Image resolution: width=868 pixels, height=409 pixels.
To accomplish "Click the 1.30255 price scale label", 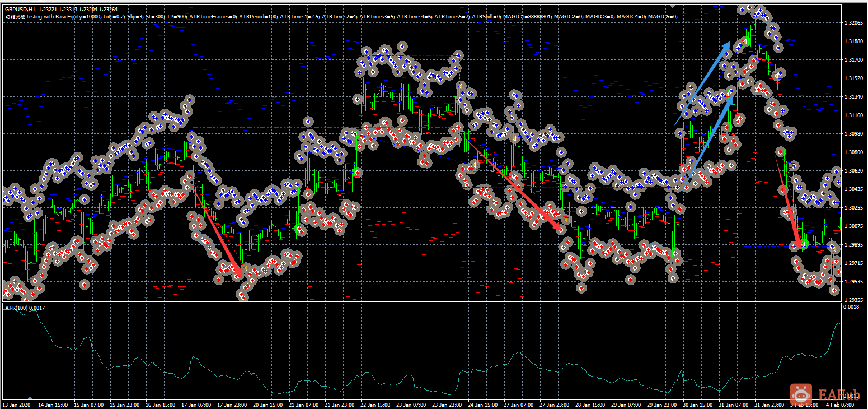I will [853, 208].
